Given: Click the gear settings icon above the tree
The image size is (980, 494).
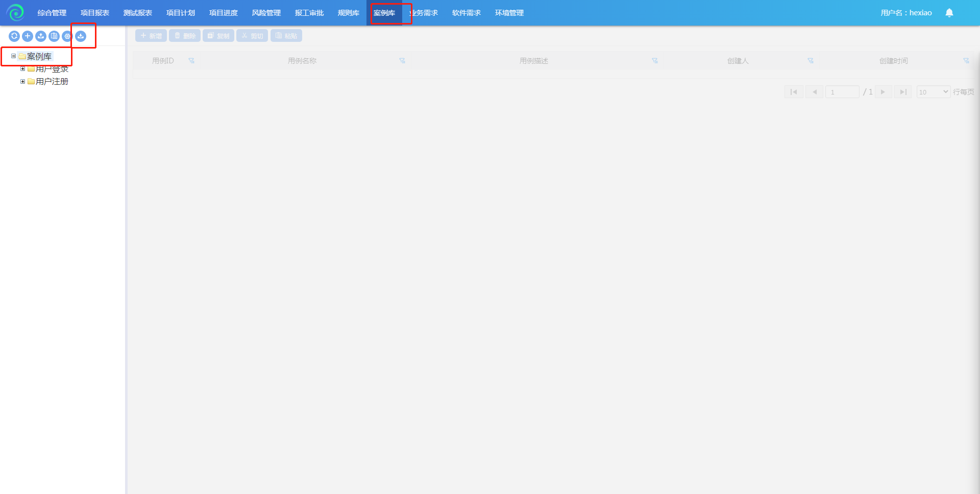Looking at the screenshot, I should point(67,36).
